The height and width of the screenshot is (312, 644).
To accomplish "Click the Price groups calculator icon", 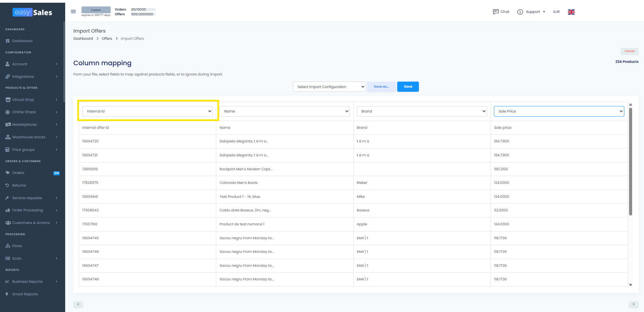I will pos(7,150).
